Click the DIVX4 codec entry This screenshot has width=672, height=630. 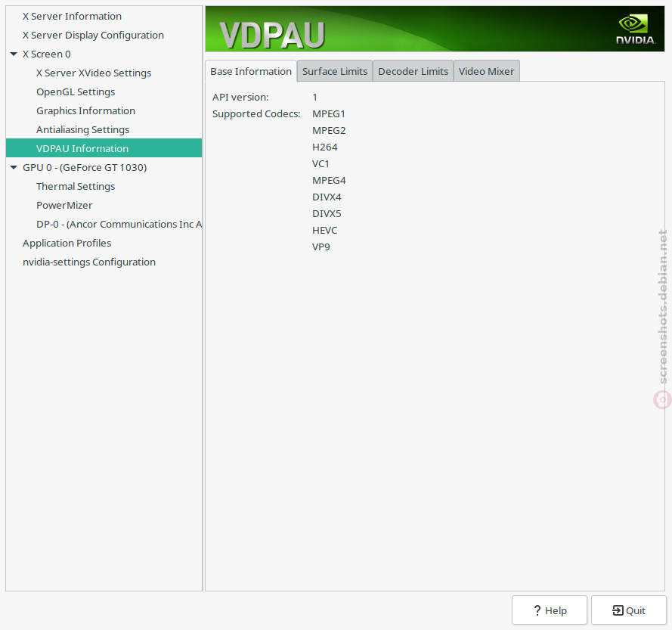point(327,197)
